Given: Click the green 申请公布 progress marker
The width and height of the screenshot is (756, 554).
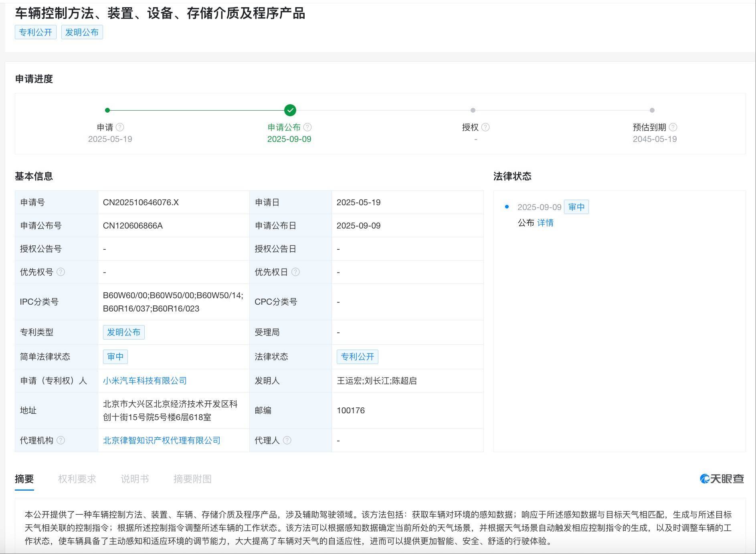Looking at the screenshot, I should (x=290, y=109).
